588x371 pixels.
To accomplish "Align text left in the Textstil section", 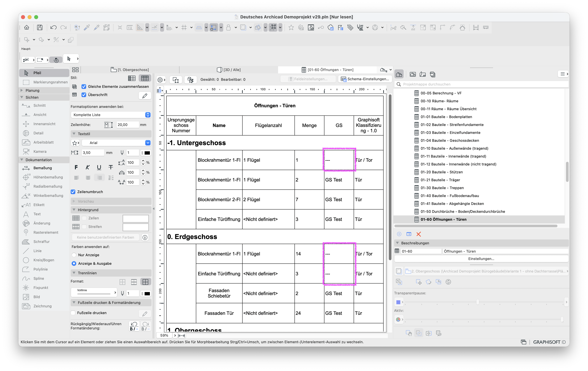I will 76,178.
